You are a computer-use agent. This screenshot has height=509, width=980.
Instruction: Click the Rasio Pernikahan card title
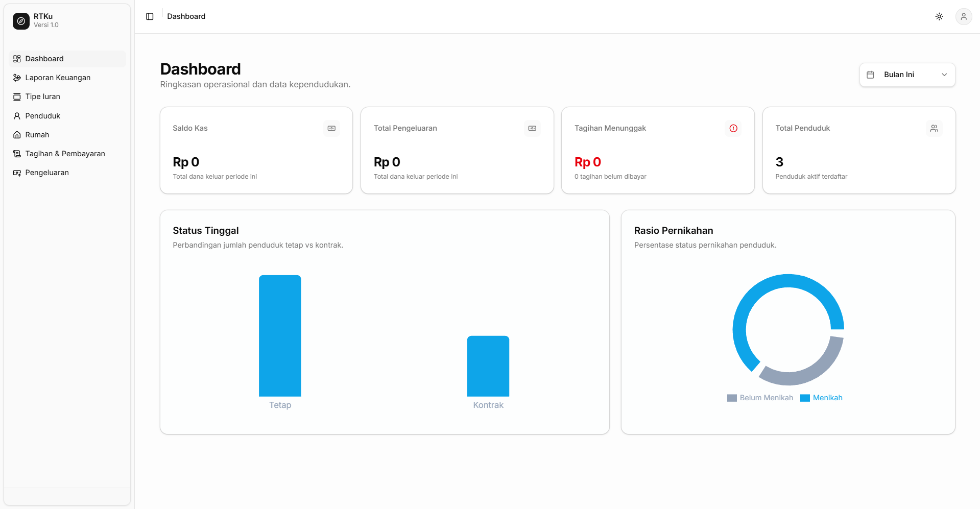coord(674,230)
